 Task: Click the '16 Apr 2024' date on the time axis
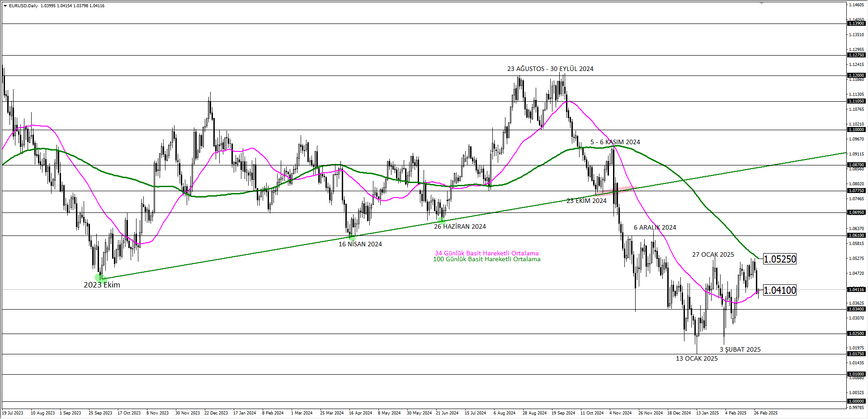tap(361, 413)
